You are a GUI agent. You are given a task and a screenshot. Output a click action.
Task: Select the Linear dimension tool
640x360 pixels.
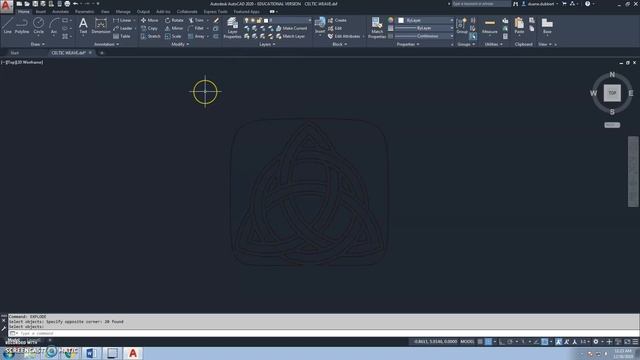tap(122, 20)
